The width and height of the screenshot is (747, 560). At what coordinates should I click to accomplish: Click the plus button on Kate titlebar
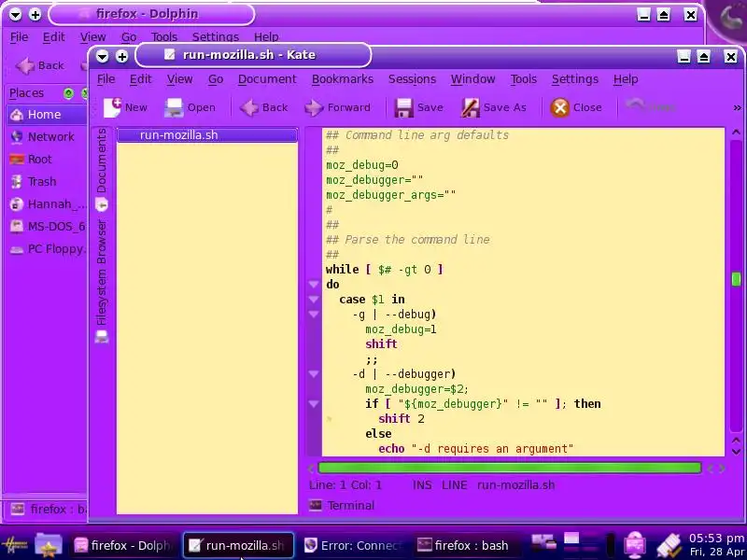122,57
